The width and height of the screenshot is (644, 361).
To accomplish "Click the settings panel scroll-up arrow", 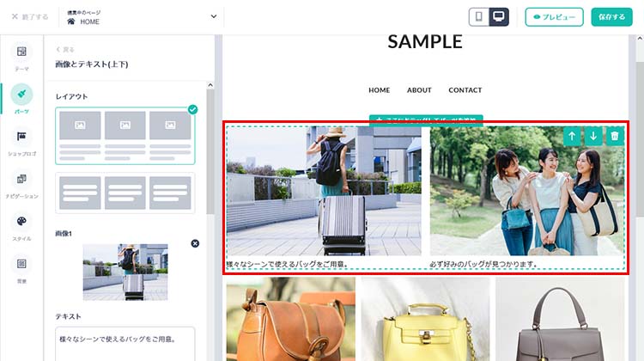I will (210, 85).
